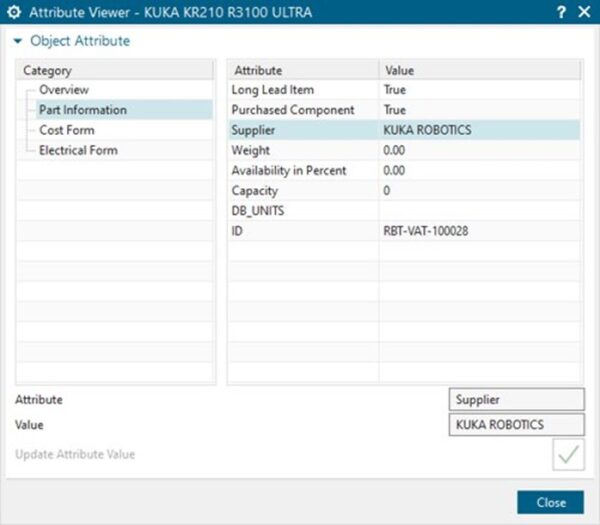Collapse the Object Attribute section
The width and height of the screenshot is (600, 525).
coord(18,41)
